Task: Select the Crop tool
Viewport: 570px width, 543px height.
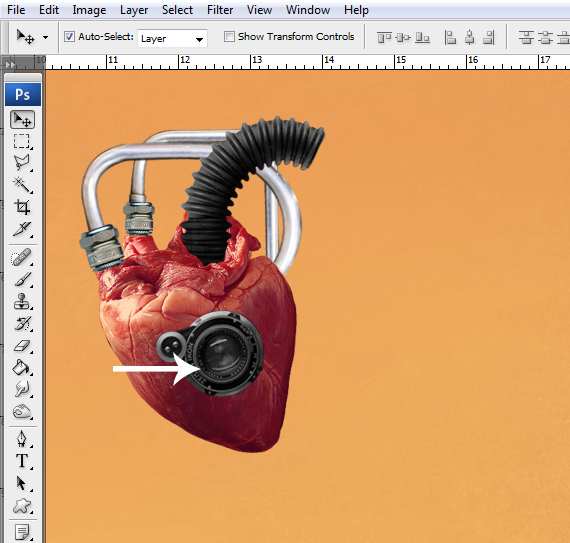Action: coord(22,207)
